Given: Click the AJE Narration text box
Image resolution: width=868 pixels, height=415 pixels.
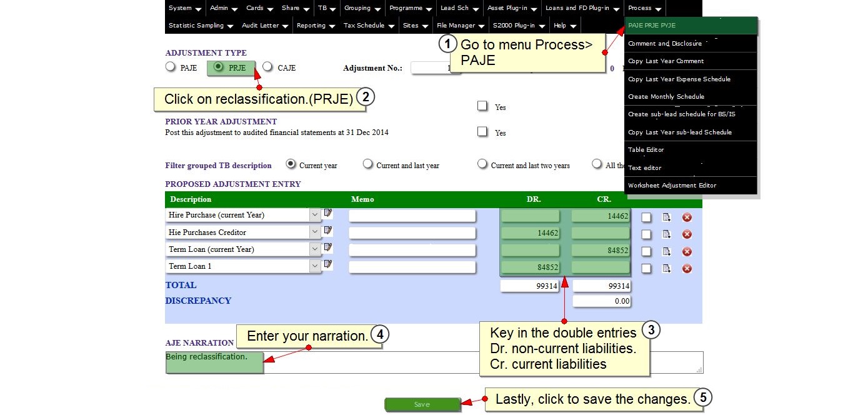Looking at the screenshot, I should point(481,362).
